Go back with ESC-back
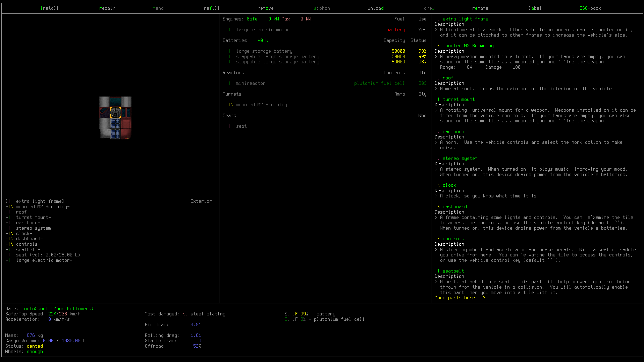The image size is (644, 362). pos(590,8)
